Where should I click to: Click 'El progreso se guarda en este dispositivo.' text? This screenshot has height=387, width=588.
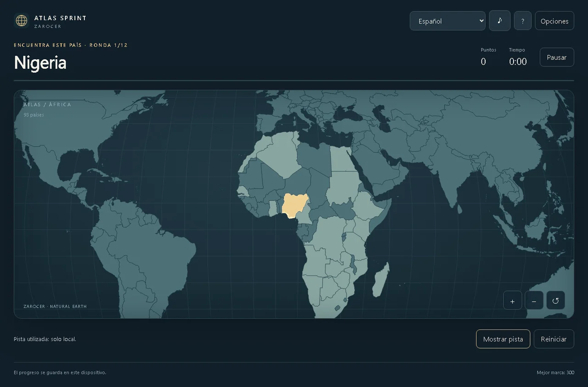tap(60, 372)
